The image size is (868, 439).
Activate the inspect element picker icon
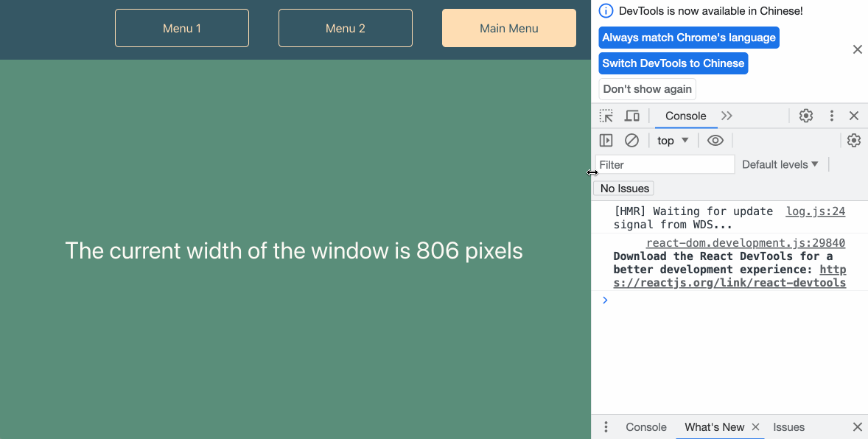click(x=606, y=116)
